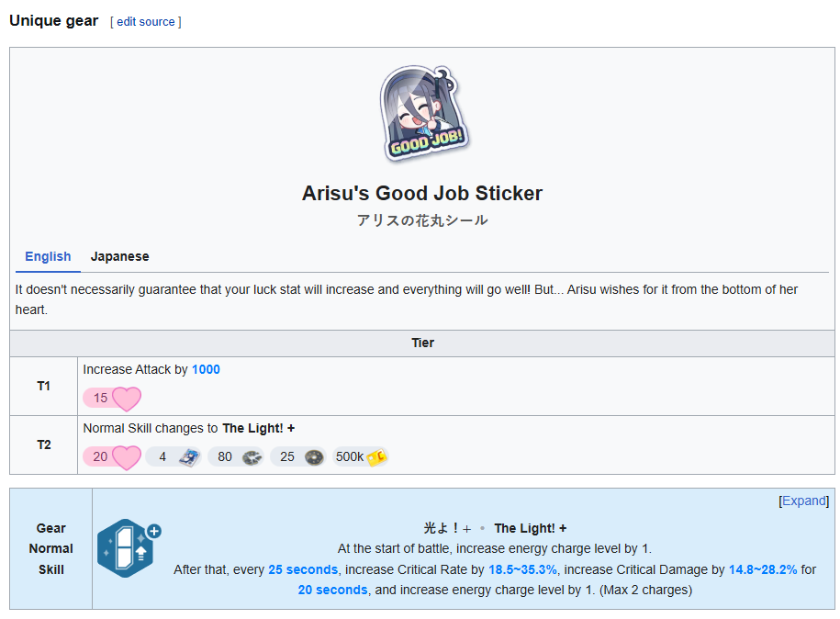Expand the Gear Normal Skill details

click(x=803, y=501)
